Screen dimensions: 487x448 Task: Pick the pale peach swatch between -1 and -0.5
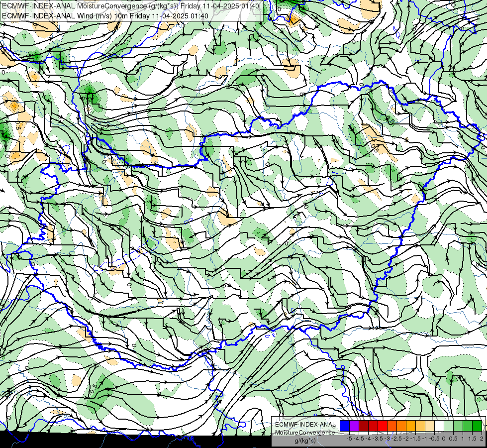tap(430, 426)
